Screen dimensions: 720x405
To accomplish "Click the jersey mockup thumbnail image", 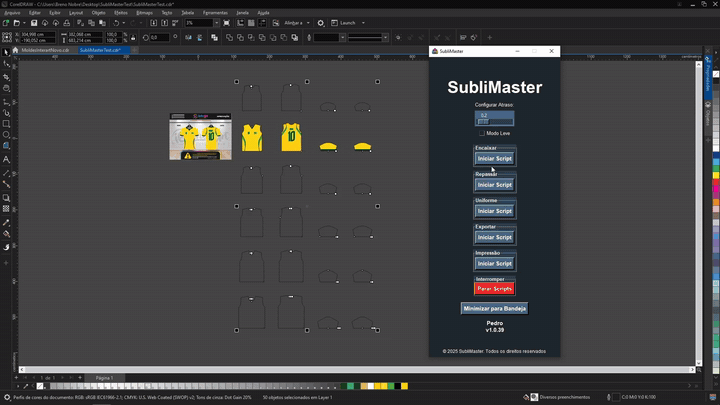I will click(x=200, y=137).
